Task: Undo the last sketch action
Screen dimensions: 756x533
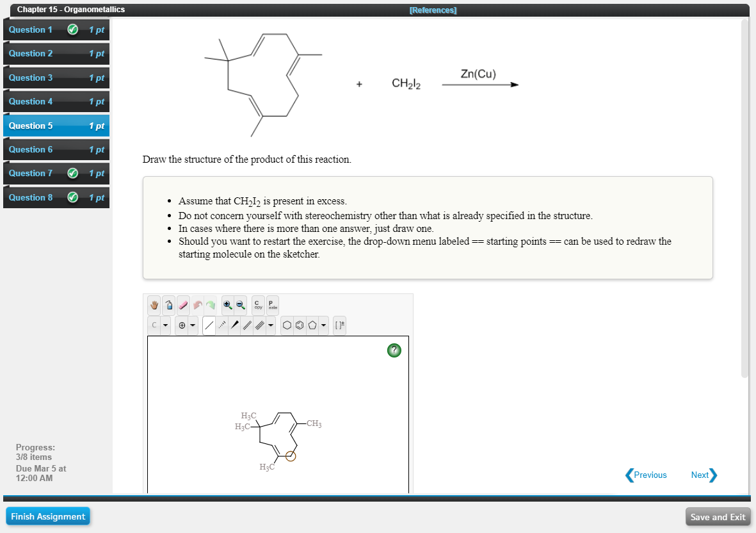Action: [198, 305]
